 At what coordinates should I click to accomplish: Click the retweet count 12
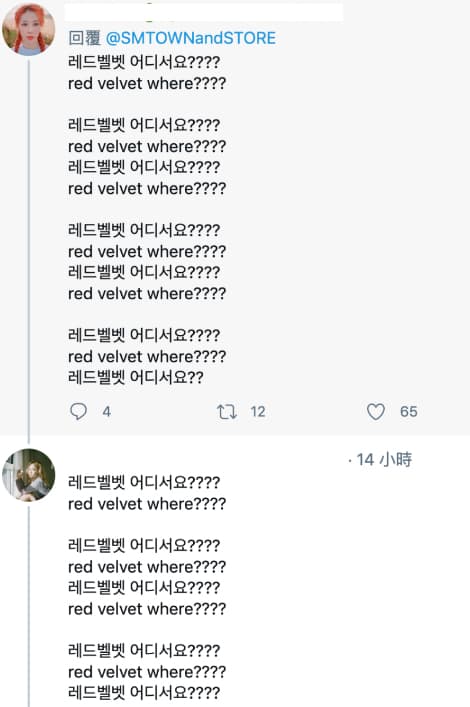coord(258,412)
